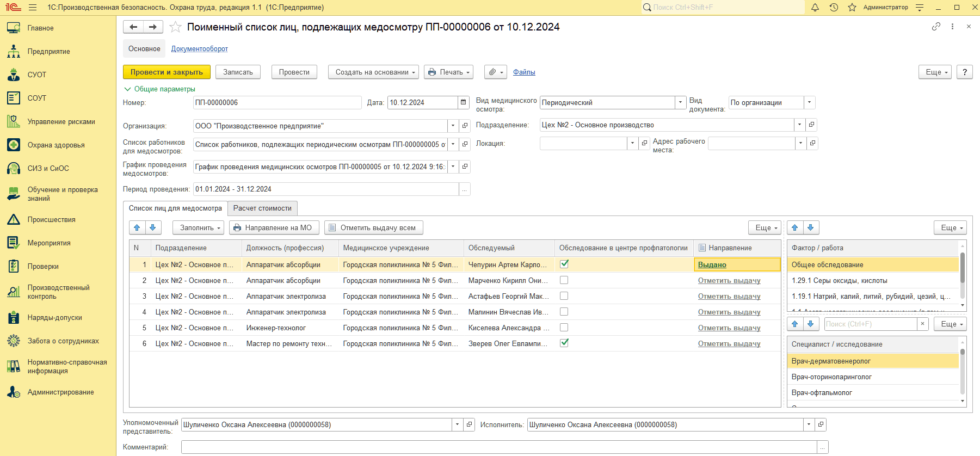Open the notifications bell icon

[815, 8]
